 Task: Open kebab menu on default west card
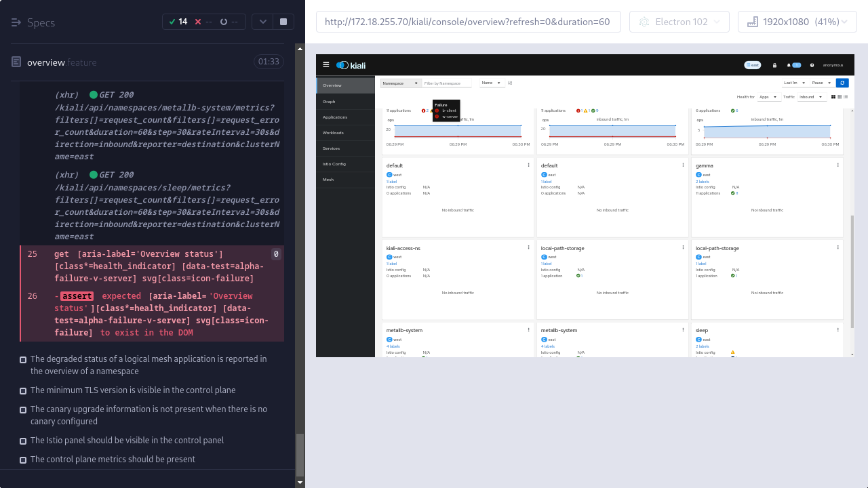click(528, 165)
